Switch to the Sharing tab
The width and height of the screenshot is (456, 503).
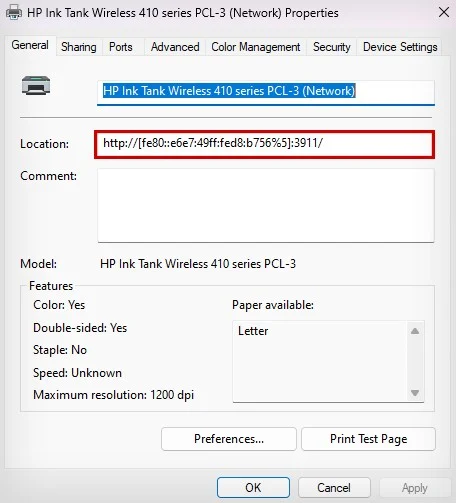pos(79,47)
